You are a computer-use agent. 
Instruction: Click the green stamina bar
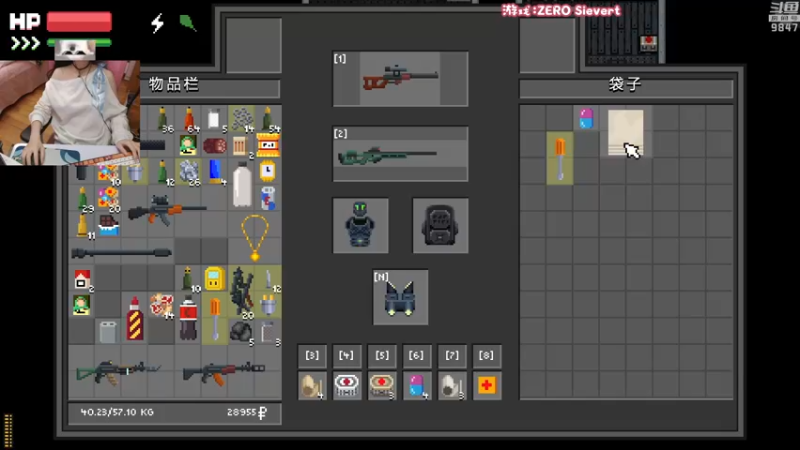[79, 43]
